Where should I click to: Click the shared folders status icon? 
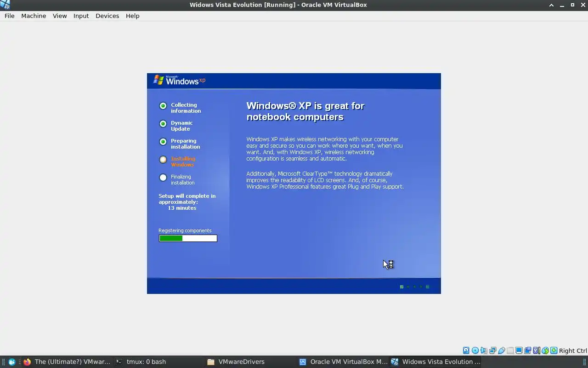coord(510,351)
